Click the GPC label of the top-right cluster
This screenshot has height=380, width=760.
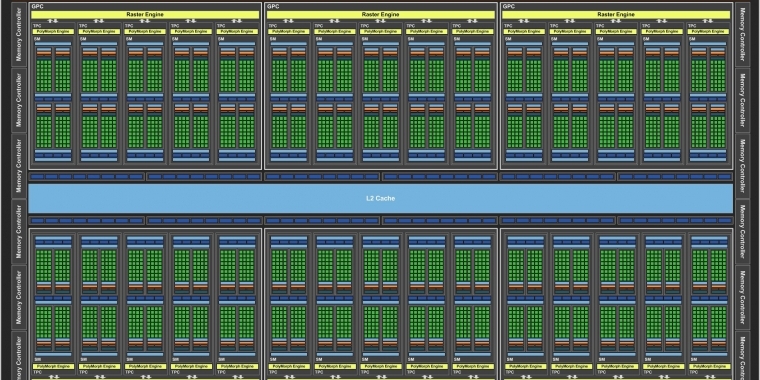tap(508, 7)
